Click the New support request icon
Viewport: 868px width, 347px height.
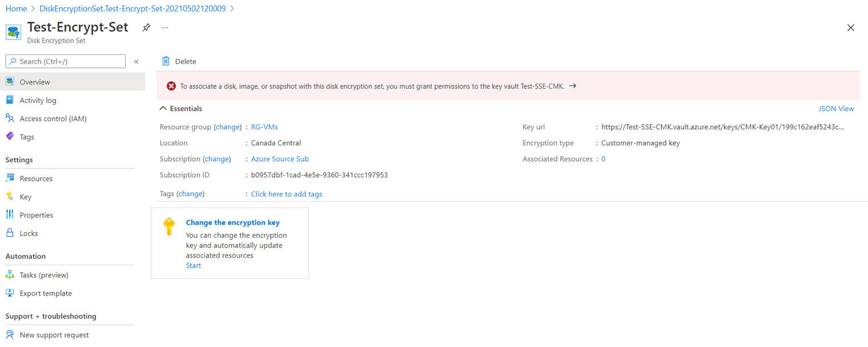tap(10, 335)
